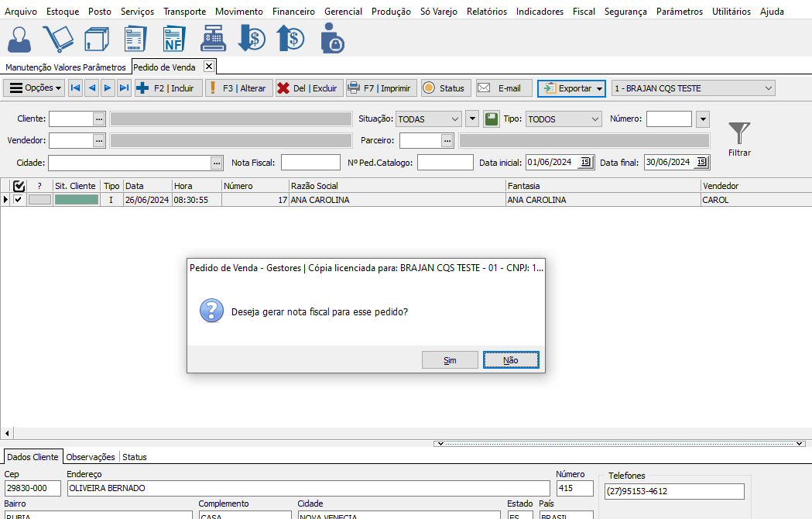The image size is (812, 519).
Task: Open the Data inicial calendar picker
Action: point(585,163)
